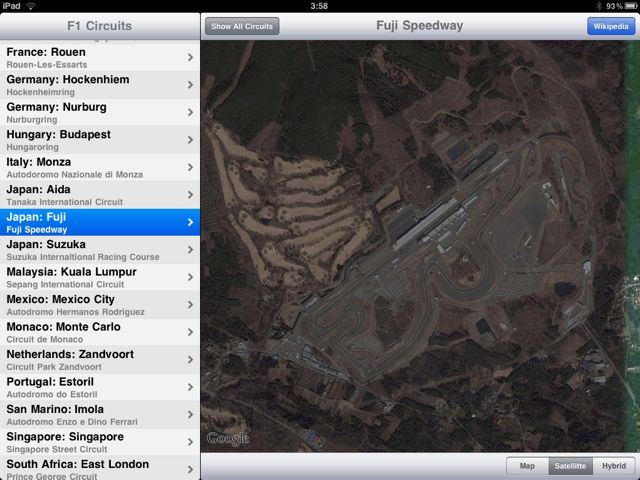Tap the Japan: Fuji chevron arrow
Screen dimensions: 640x480
pos(191,222)
